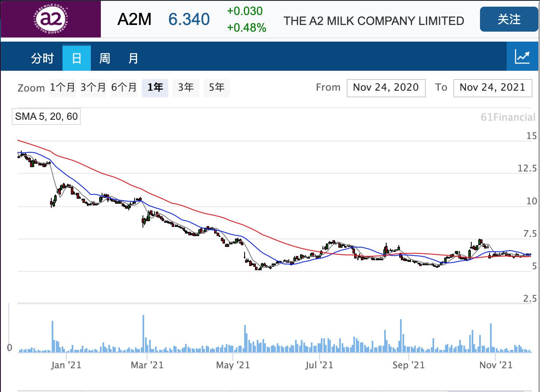
Task: Click the Mar '21 axis label
Action: tap(147, 365)
